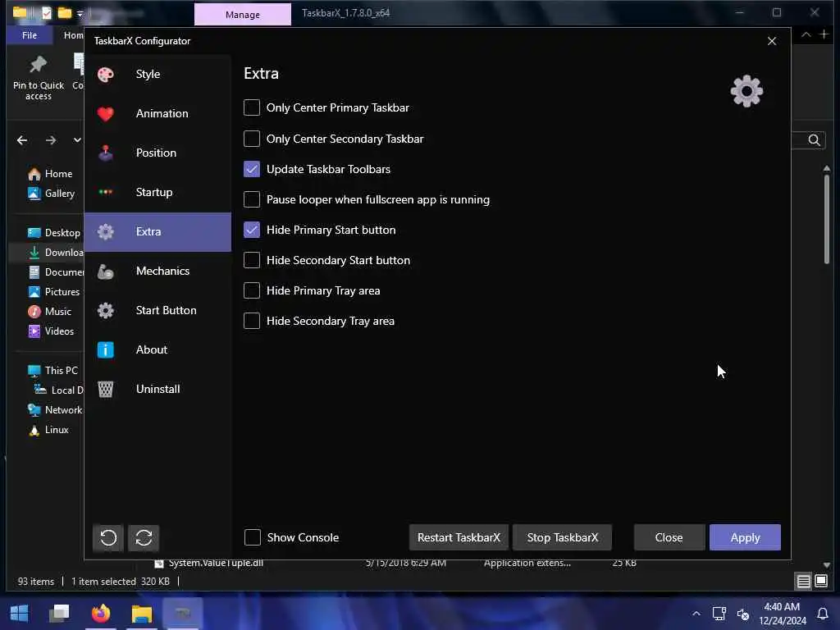Viewport: 840px width, 630px height.
Task: Open Task View on the taskbar
Action: 59,613
